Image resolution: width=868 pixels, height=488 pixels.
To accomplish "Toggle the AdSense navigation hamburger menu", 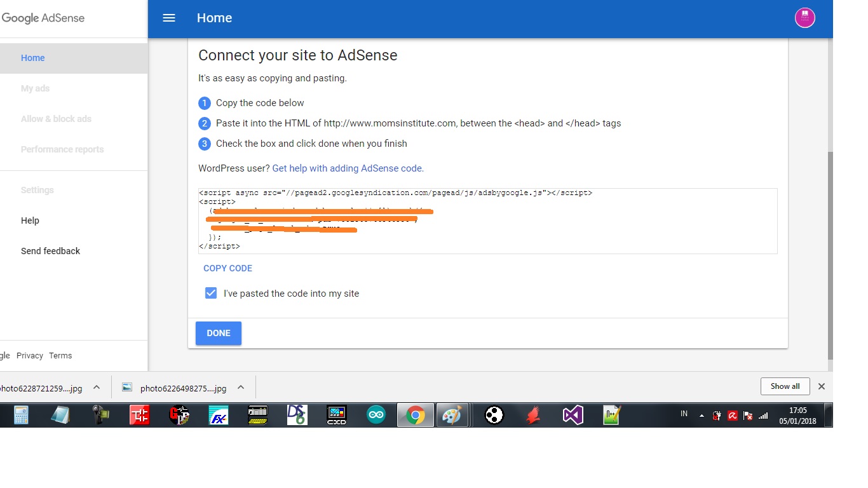I will click(x=168, y=18).
